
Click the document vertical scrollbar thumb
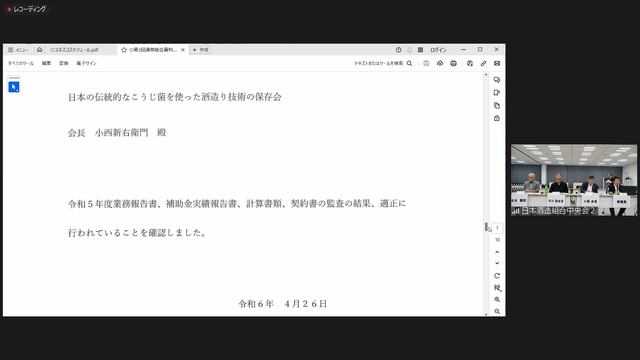486,227
